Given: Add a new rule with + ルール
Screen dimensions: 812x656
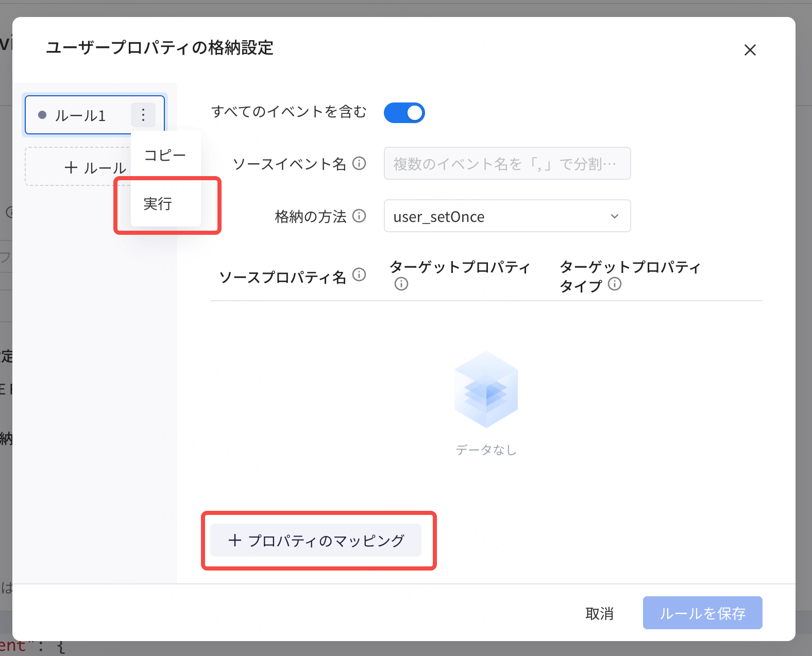Looking at the screenshot, I should click(95, 167).
